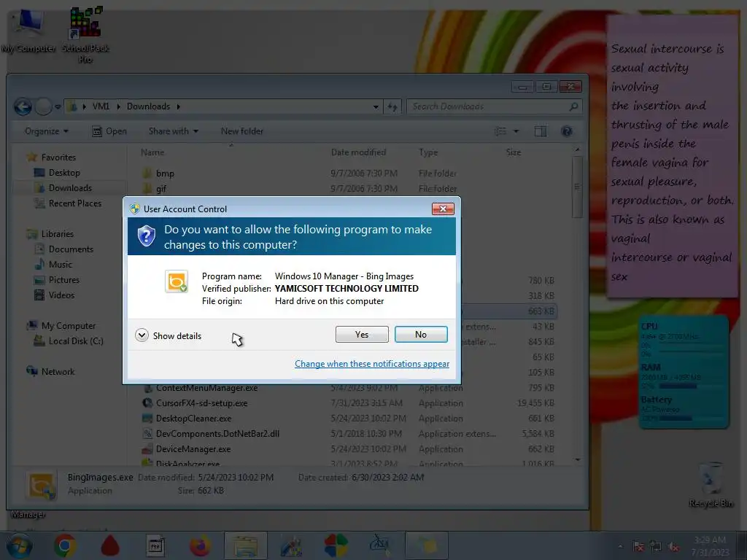
Task: Switch to File Explorer taskbar button
Action: (245, 545)
